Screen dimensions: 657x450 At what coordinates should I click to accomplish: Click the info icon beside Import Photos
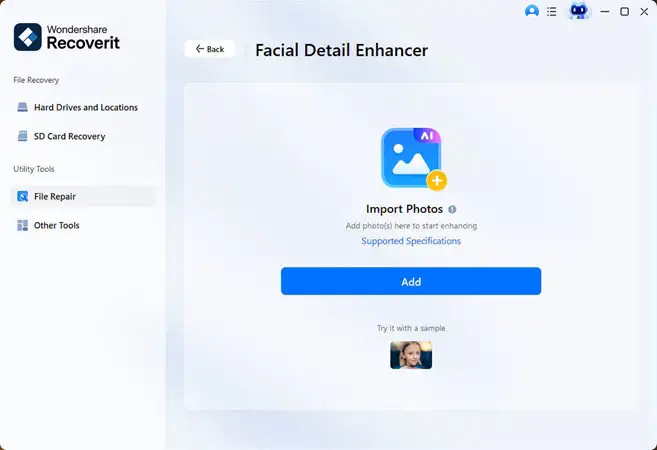tap(452, 209)
